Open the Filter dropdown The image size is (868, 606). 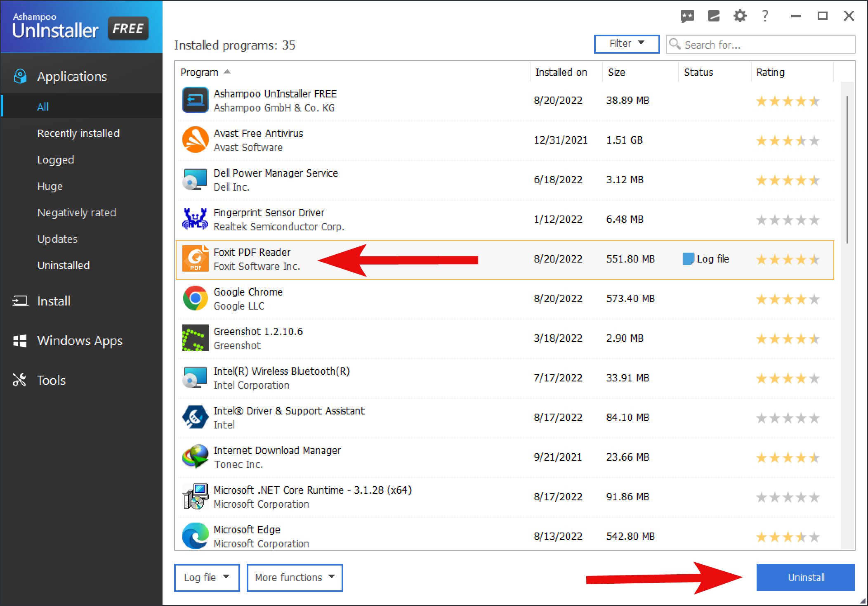click(x=627, y=44)
